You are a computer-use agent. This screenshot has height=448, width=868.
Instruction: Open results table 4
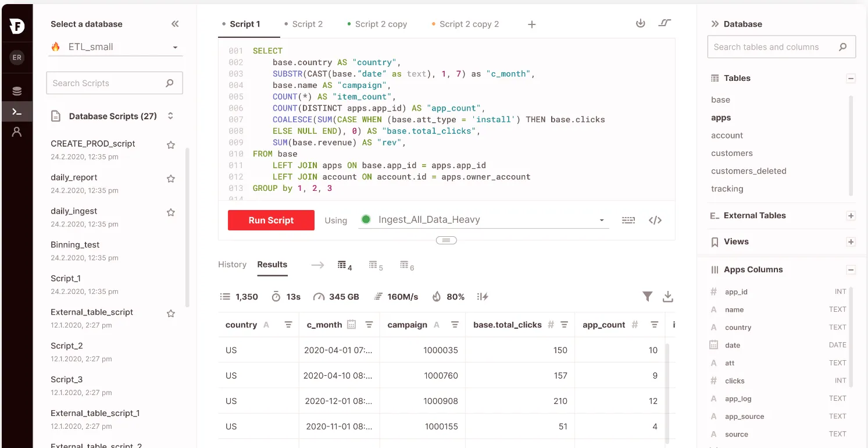coord(345,265)
